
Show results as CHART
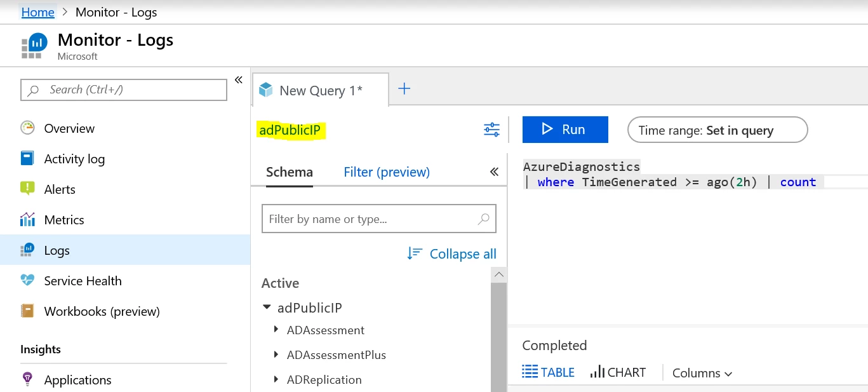click(618, 372)
